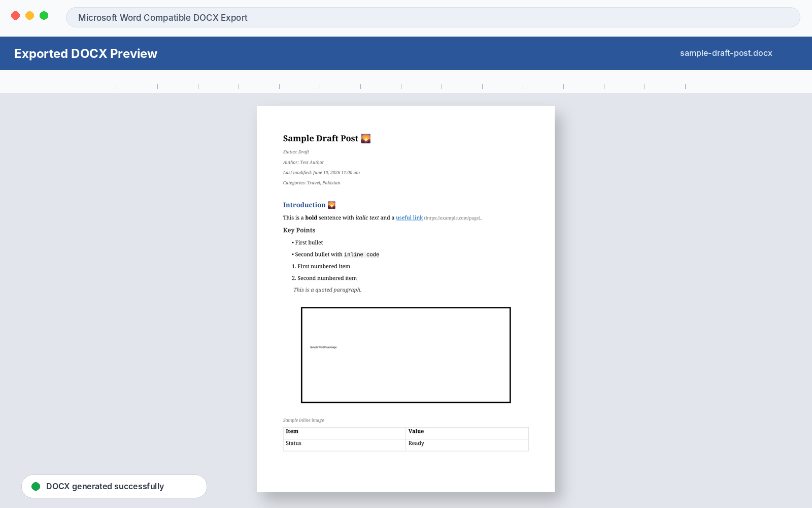Click the 'italic text' phrase
812x508 pixels.
(367, 218)
